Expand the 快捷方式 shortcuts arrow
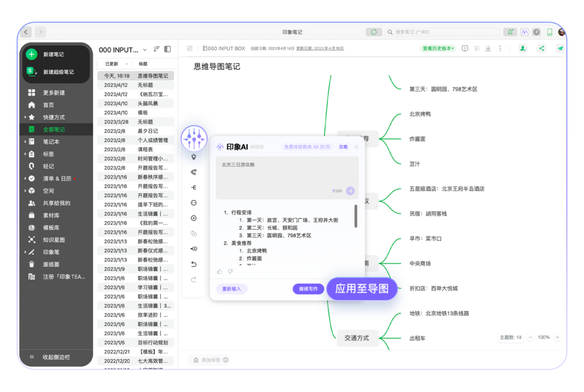The image size is (584, 392). [x=25, y=117]
